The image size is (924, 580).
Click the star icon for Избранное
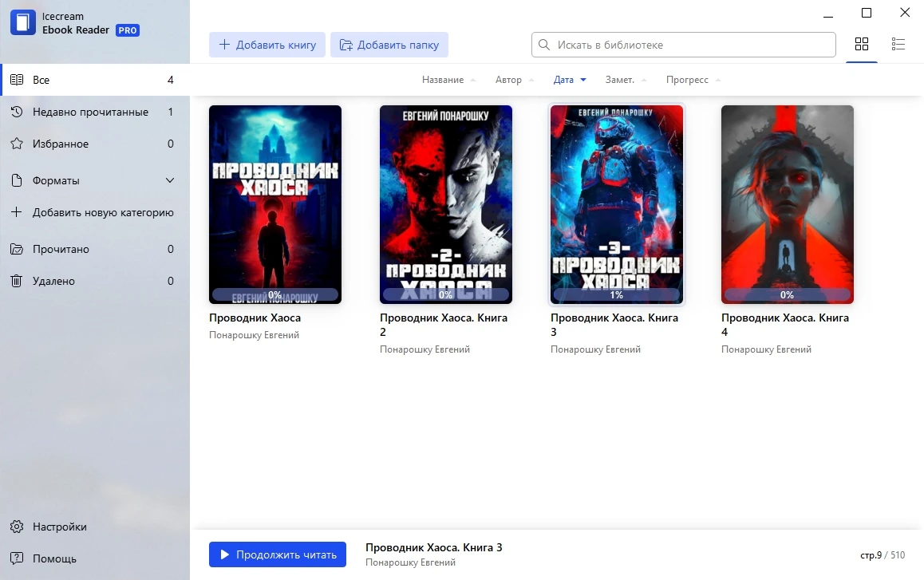[x=17, y=144]
